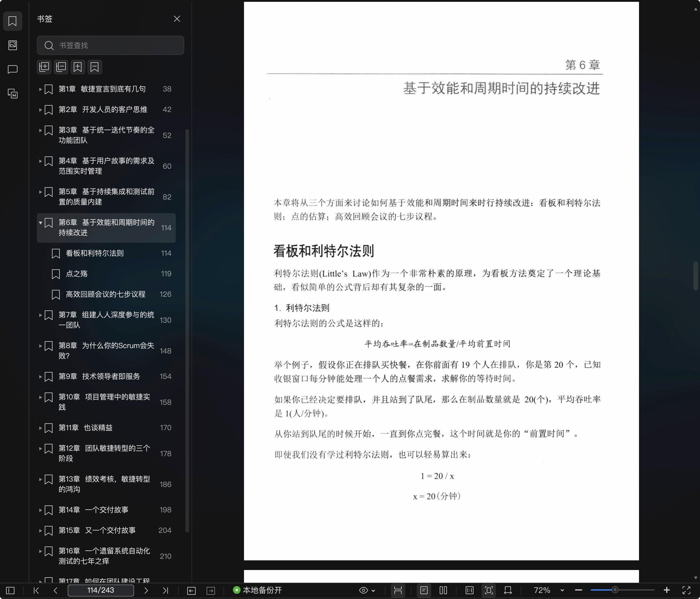The width and height of the screenshot is (700, 599).
Task: Jump to the first page
Action: (36, 590)
